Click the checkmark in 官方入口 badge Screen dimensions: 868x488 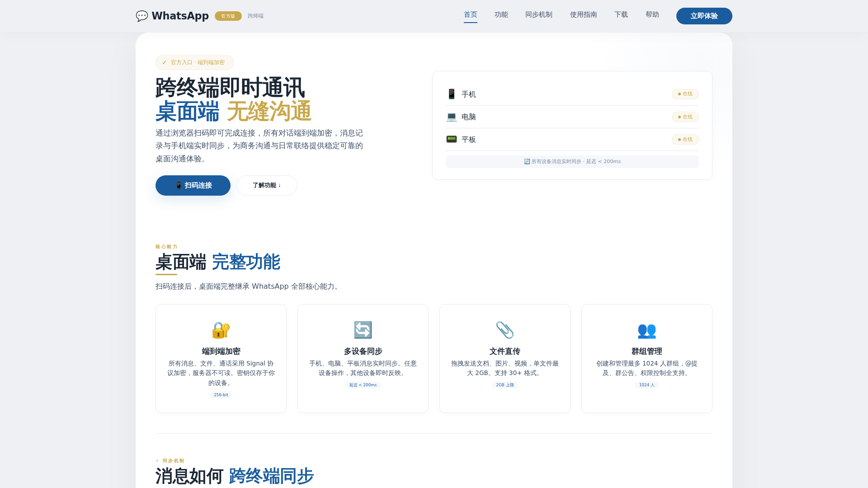[164, 62]
